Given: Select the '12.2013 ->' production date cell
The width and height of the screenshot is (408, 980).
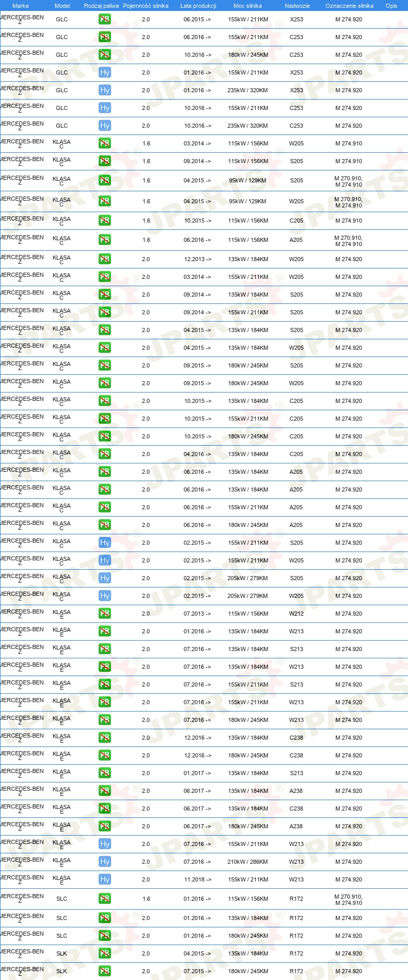Looking at the screenshot, I should click(x=197, y=260).
